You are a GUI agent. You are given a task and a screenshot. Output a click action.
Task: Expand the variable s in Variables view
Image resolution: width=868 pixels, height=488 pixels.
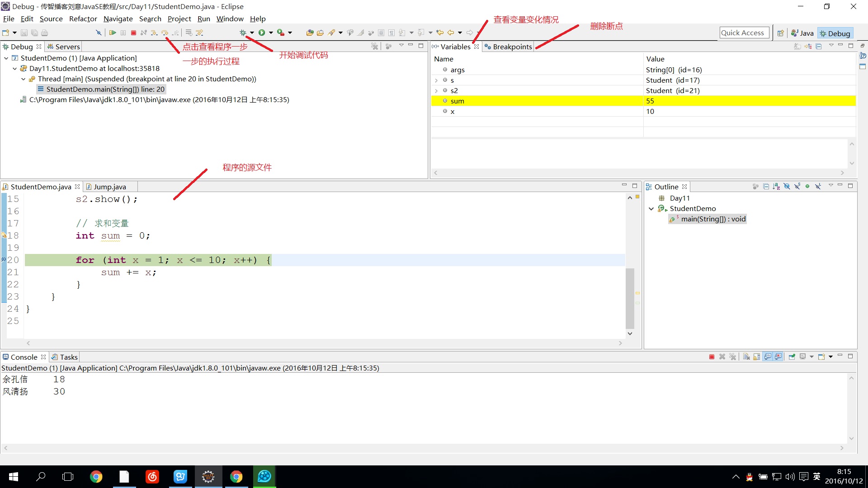[x=436, y=80]
